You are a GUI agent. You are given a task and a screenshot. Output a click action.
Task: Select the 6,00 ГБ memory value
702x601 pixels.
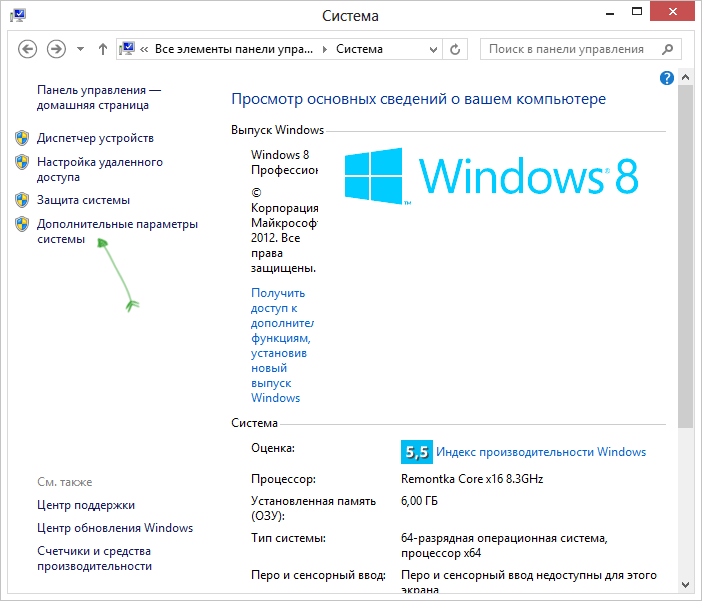click(419, 501)
